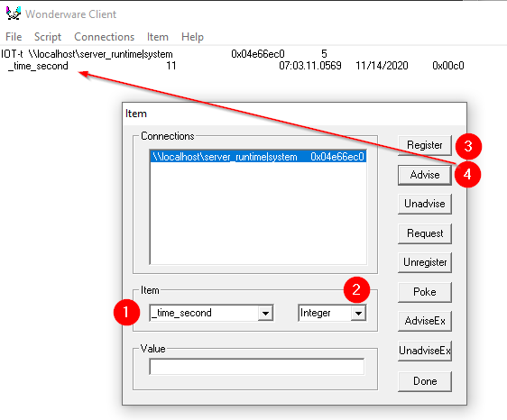This screenshot has height=420, width=507.
Task: Click the empty Value input field
Action: click(x=257, y=367)
